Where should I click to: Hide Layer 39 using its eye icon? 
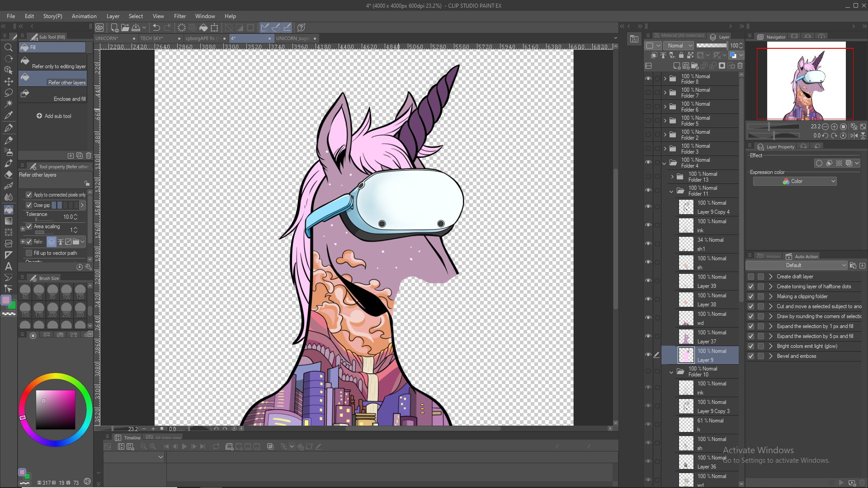coord(648,281)
